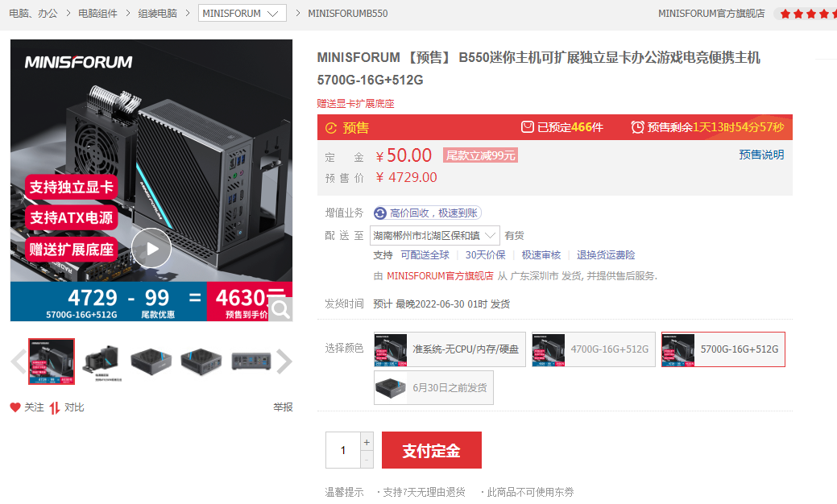This screenshot has width=837, height=504.
Task: Decrease quantity with the minus button
Action: [367, 460]
